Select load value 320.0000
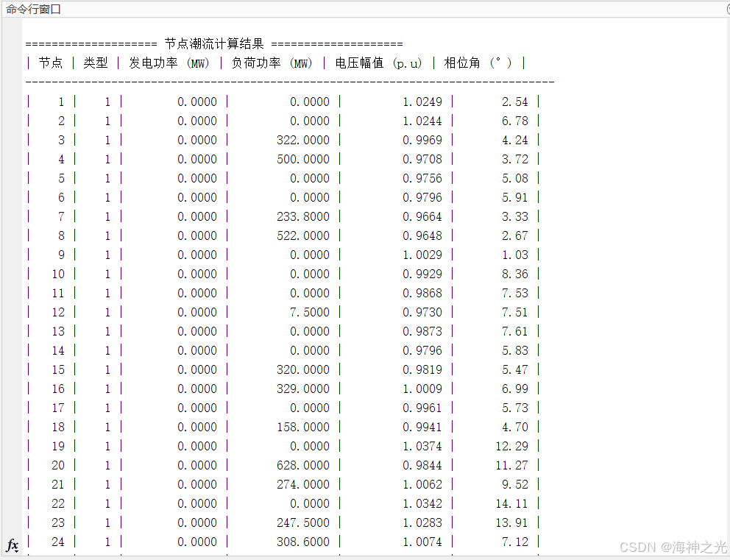Viewport: 730px width, 560px height. click(303, 369)
